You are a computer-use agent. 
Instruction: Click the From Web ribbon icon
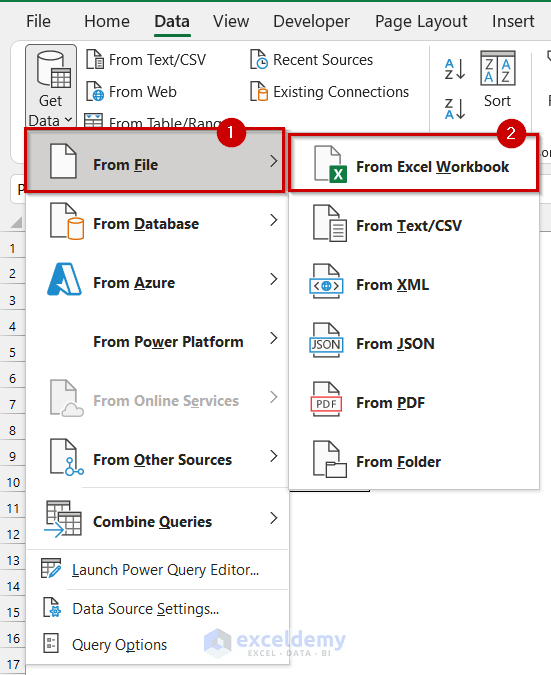[x=95, y=91]
